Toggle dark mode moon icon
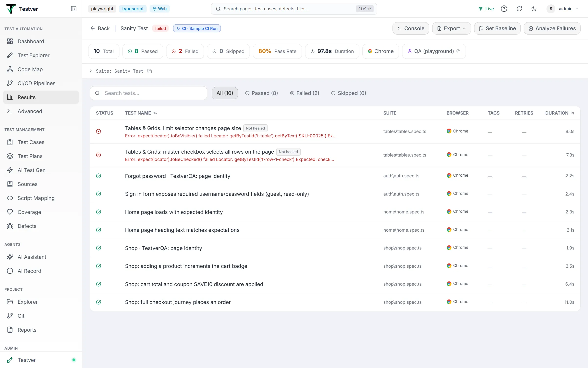The width and height of the screenshot is (588, 368). click(x=534, y=9)
